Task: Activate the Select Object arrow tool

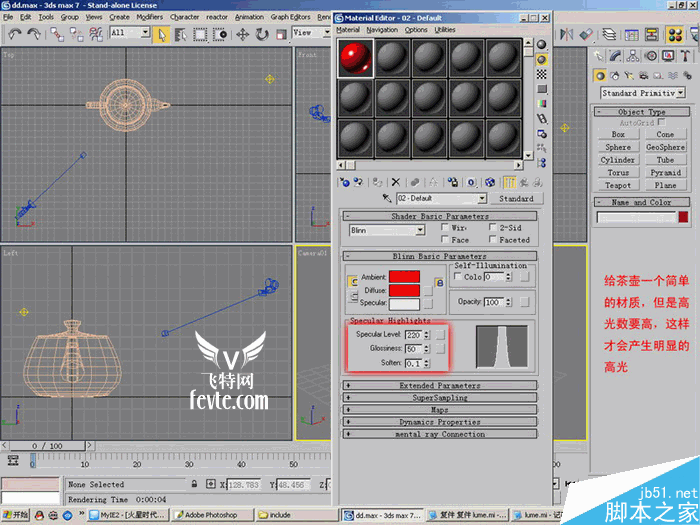Action: [x=161, y=34]
